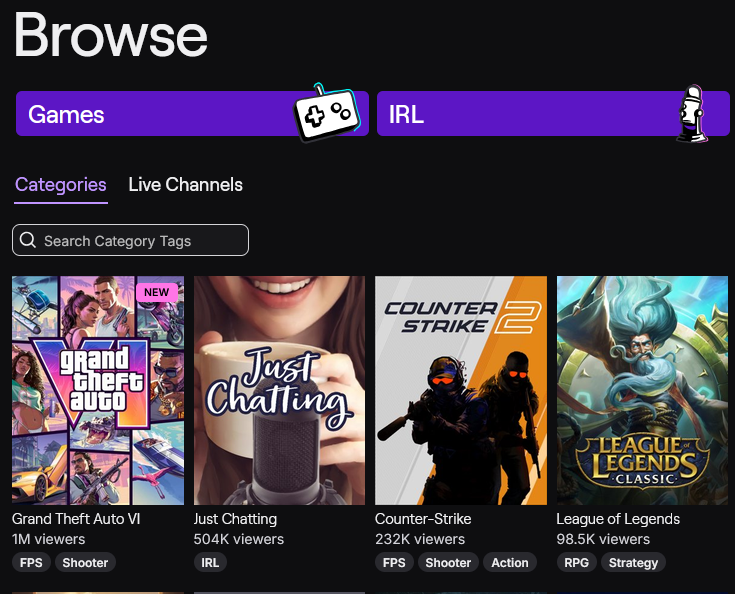Select the IRL tag under Just Chatting
Screen dimensions: 735x594
tap(210, 563)
